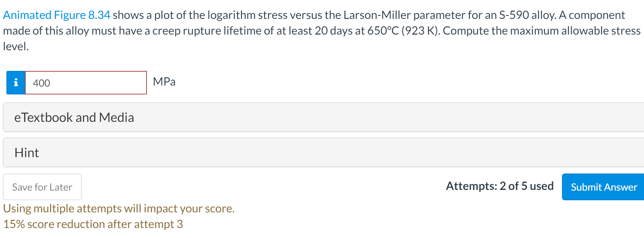
Task: Click the answer input field containing 400
Action: pyautogui.click(x=86, y=83)
